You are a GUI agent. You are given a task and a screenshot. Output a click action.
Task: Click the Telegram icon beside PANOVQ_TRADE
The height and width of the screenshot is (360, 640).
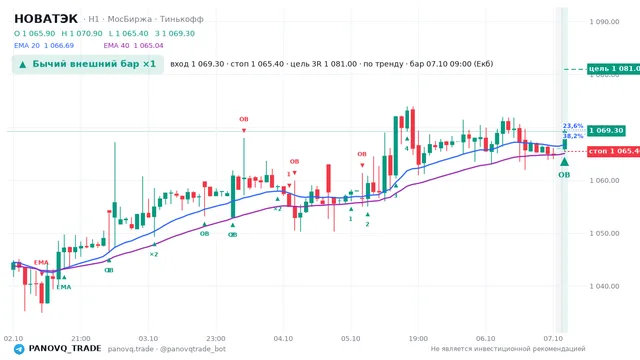click(19, 349)
